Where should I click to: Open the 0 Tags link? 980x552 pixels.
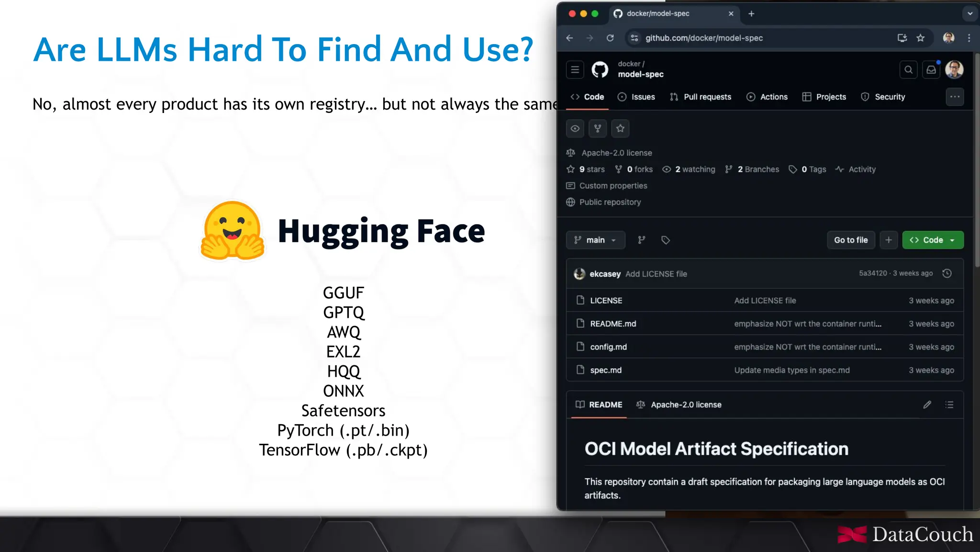[x=808, y=169]
